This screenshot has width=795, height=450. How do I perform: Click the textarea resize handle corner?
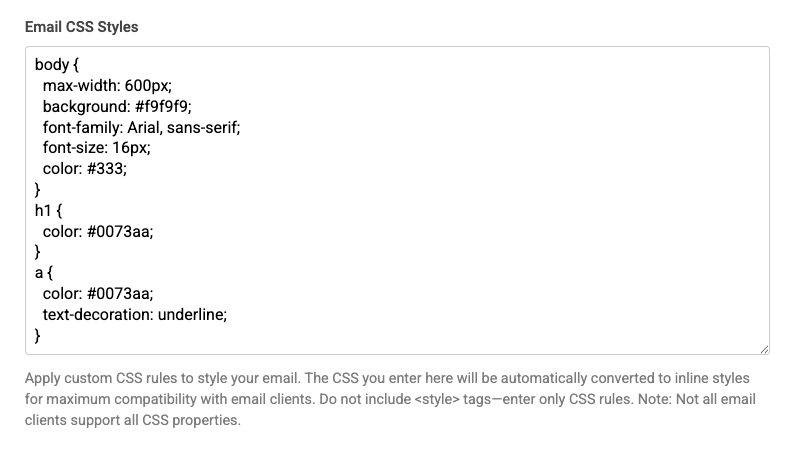(764, 349)
